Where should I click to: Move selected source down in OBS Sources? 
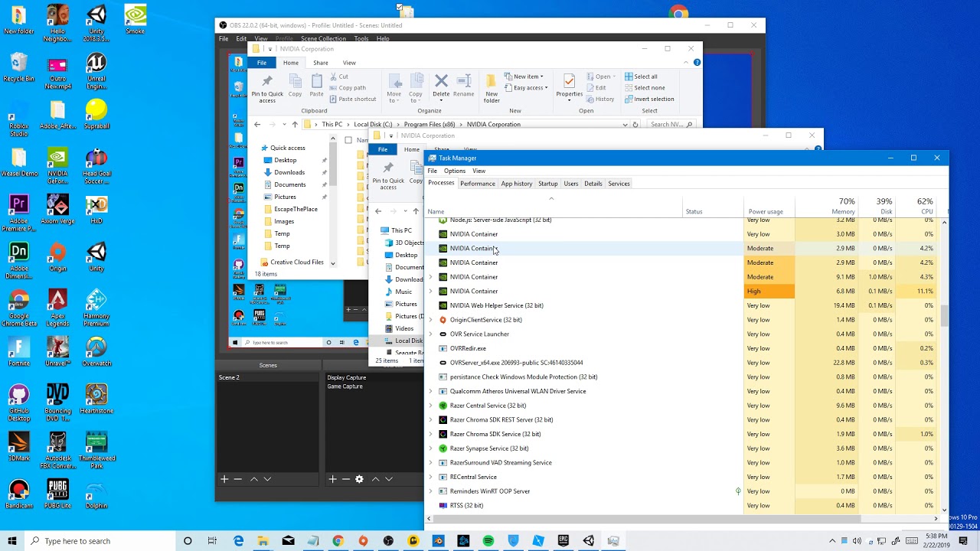pos(389,479)
